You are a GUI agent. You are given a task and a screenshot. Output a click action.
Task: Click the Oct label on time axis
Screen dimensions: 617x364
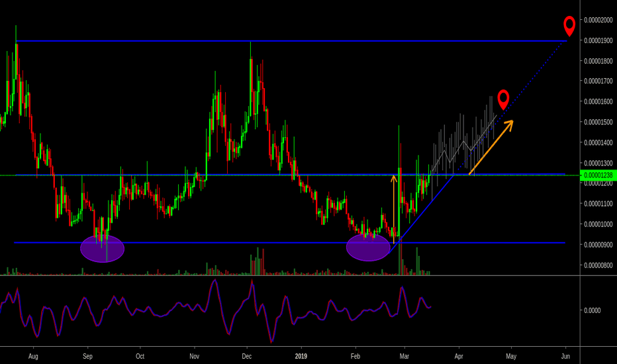coord(140,356)
